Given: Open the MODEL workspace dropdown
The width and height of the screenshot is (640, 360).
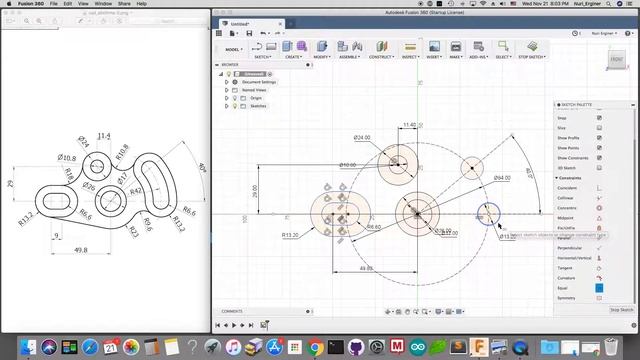Looking at the screenshot, I should click(234, 49).
